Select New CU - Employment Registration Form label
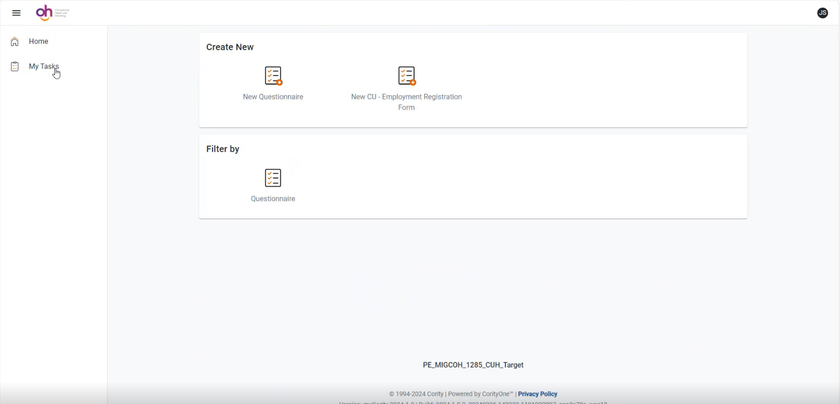Screen dimensions: 840x404 point(407,102)
